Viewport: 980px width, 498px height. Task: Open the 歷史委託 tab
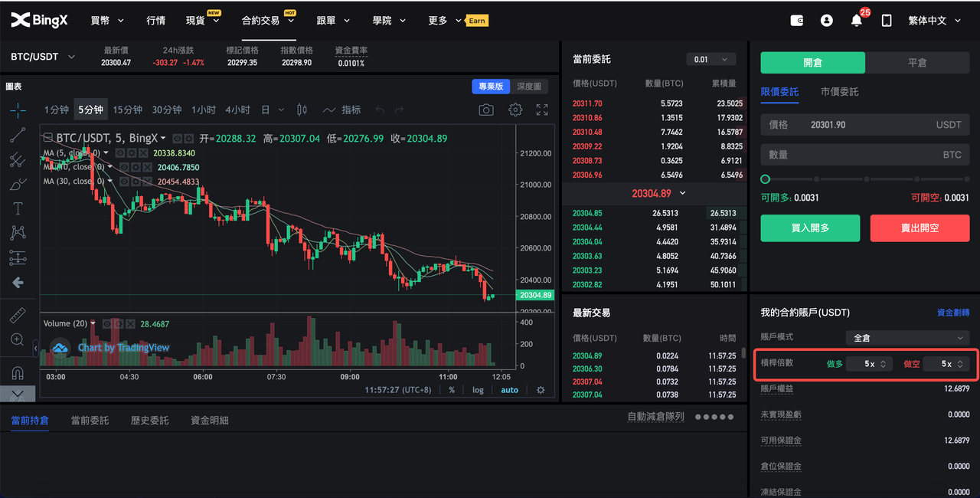click(149, 420)
